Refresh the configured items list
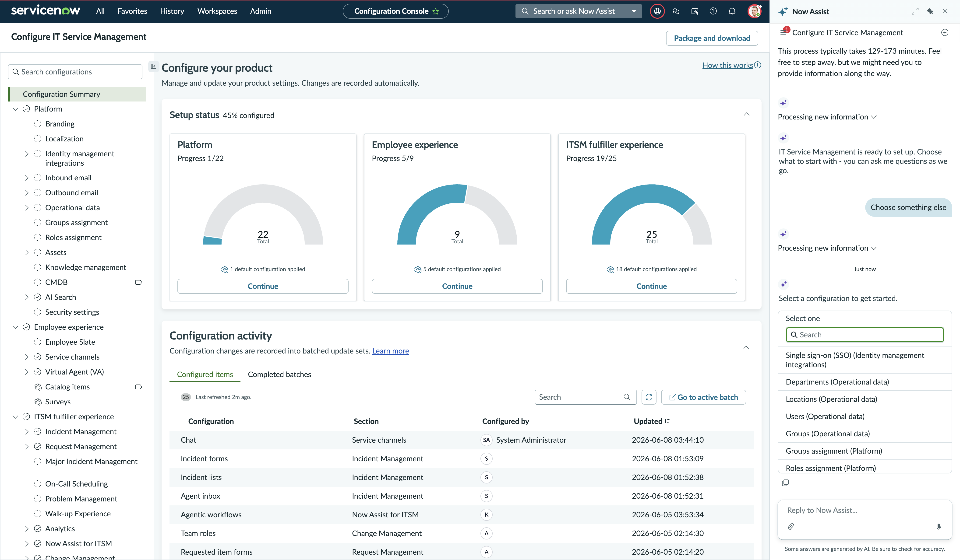This screenshot has height=560, width=960. [649, 397]
